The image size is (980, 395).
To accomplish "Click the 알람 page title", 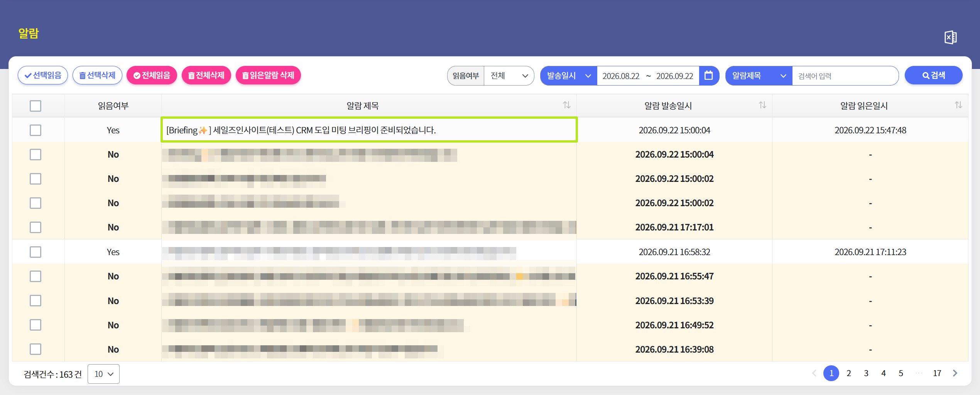I will point(29,34).
